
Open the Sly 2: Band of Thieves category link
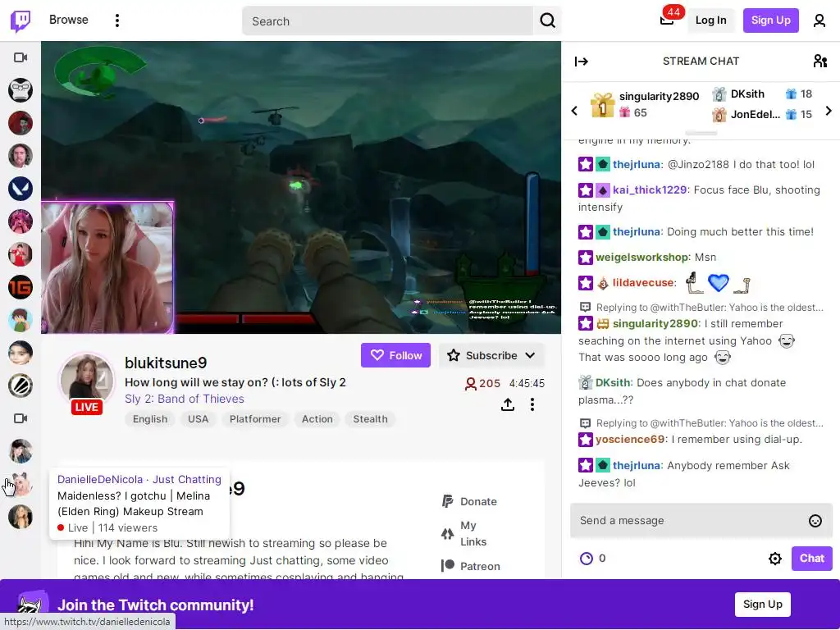coord(185,399)
